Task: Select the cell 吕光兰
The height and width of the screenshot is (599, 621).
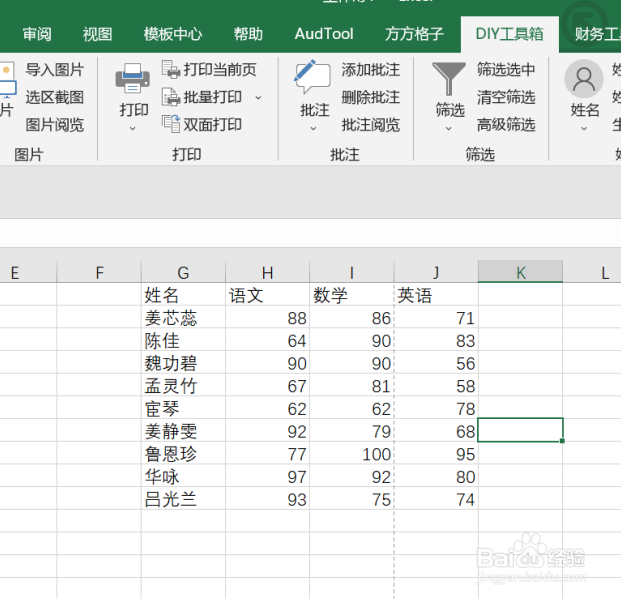Action: (x=183, y=498)
